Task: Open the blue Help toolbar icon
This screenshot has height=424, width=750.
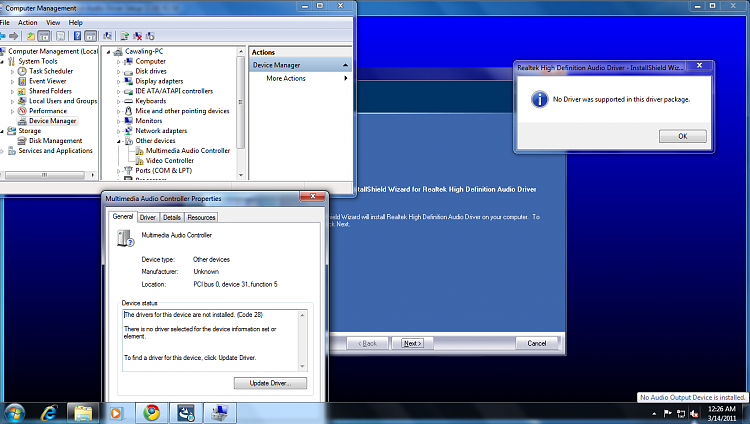Action: click(x=77, y=36)
